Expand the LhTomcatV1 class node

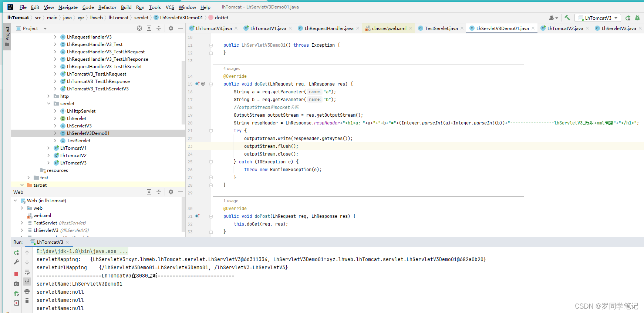click(x=48, y=148)
